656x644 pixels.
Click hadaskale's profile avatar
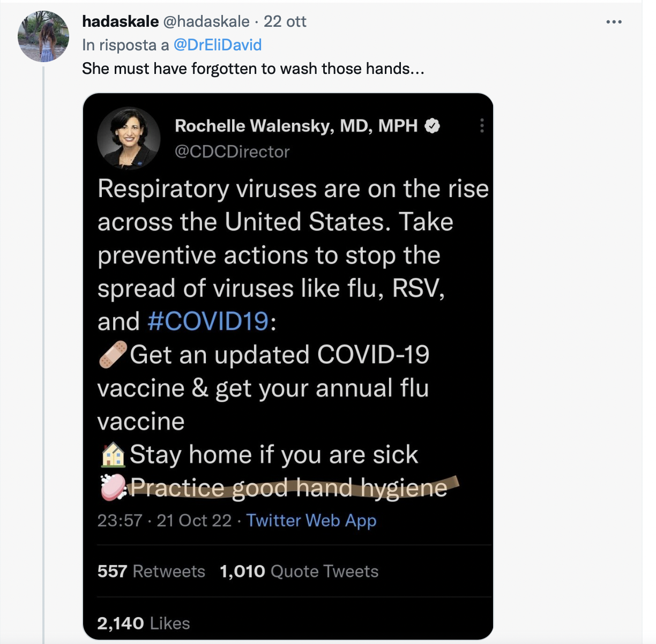(43, 36)
